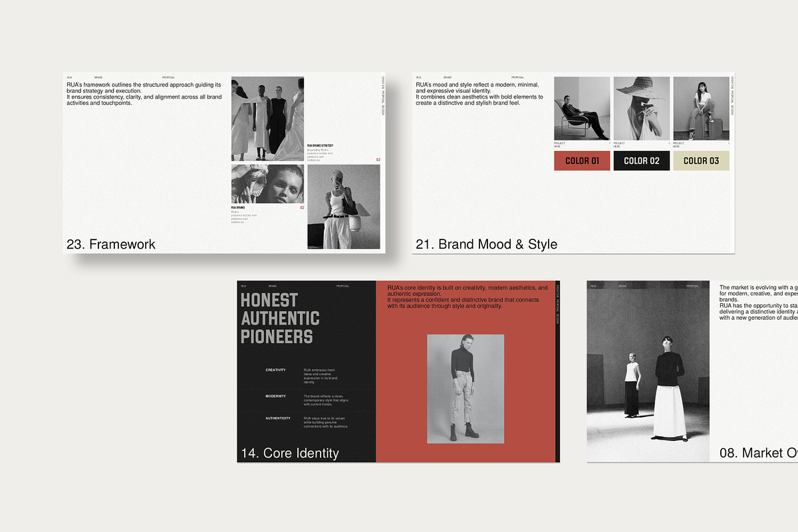Select the COLOR 02 black swatch
This screenshot has height=532, width=798.
click(x=642, y=161)
